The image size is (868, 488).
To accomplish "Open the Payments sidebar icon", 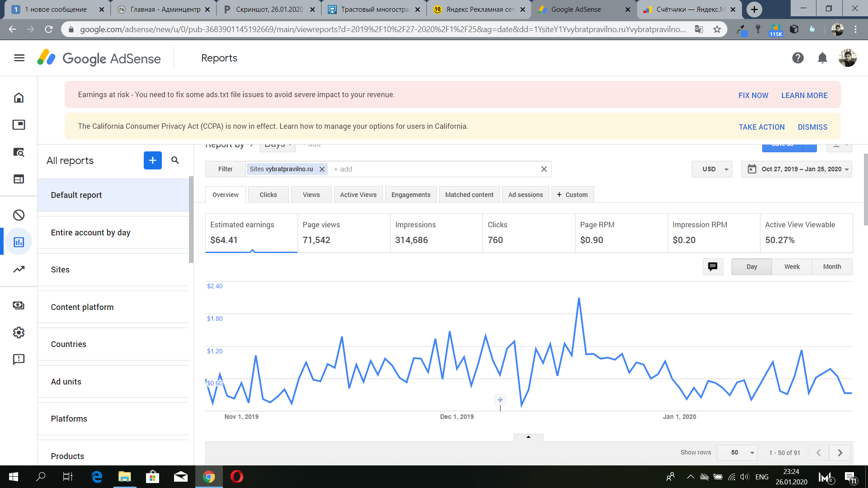I will [x=19, y=305].
